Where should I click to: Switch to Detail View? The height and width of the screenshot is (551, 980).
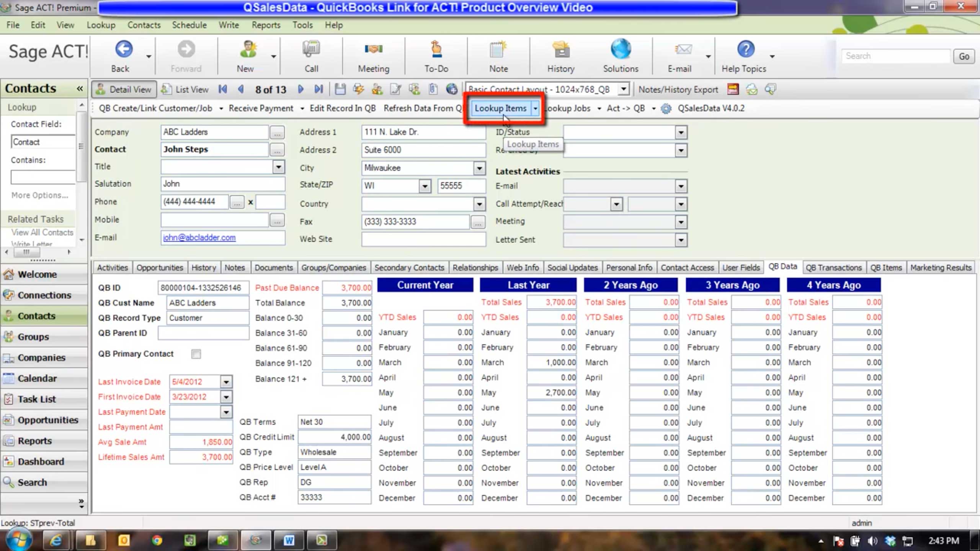click(x=124, y=89)
